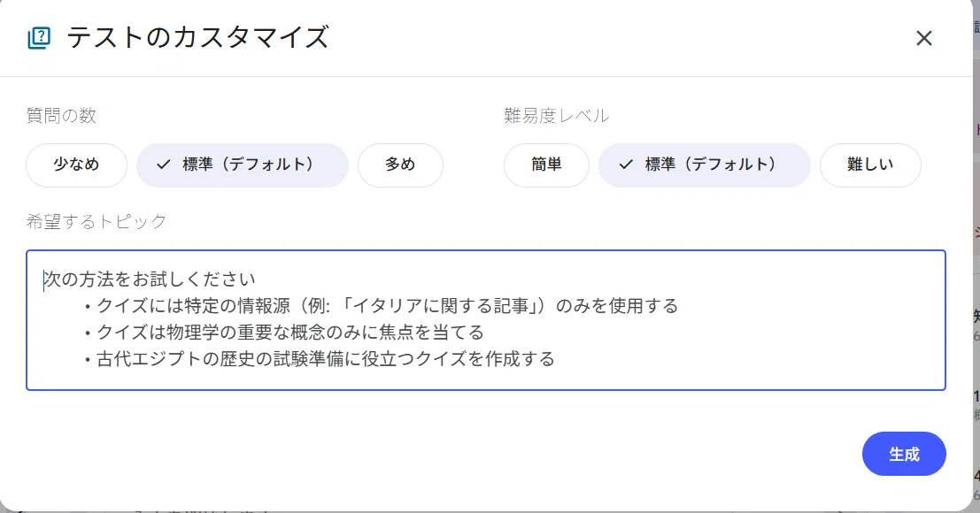Set difficulty level to 簡単
980x513 pixels.
[546, 165]
